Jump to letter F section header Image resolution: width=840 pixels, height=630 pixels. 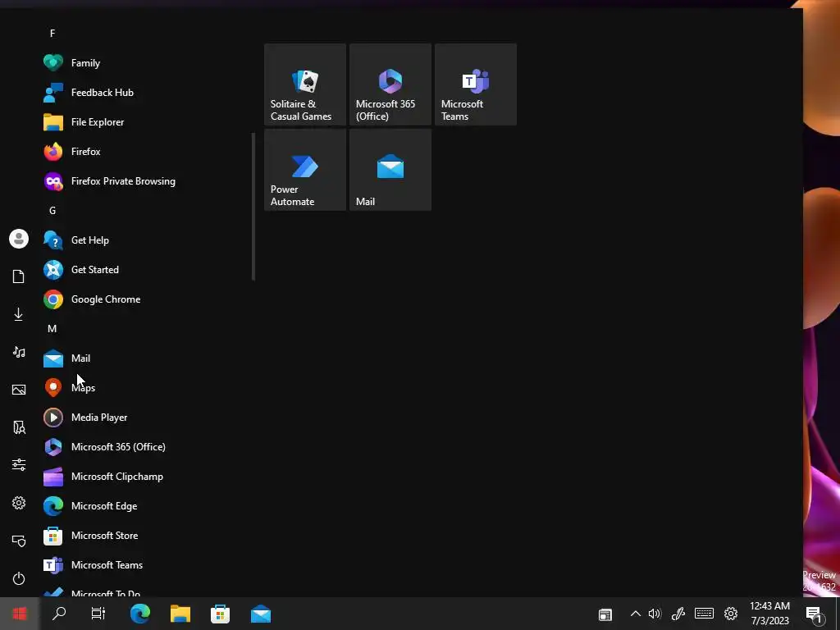point(52,33)
